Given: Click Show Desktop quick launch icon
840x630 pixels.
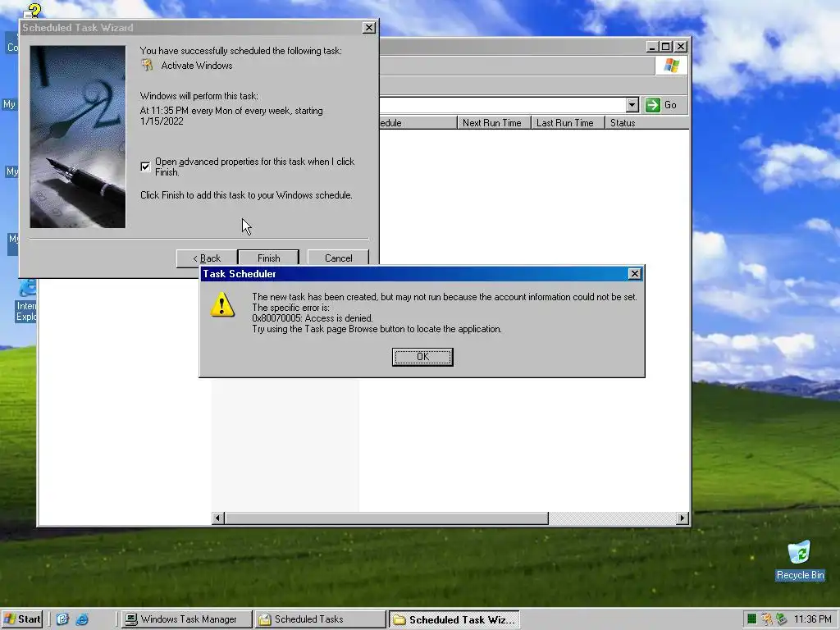Looking at the screenshot, I should click(62, 619).
